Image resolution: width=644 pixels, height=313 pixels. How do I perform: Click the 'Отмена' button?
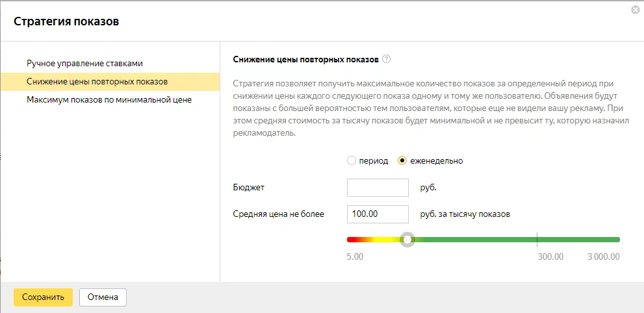pyautogui.click(x=103, y=297)
